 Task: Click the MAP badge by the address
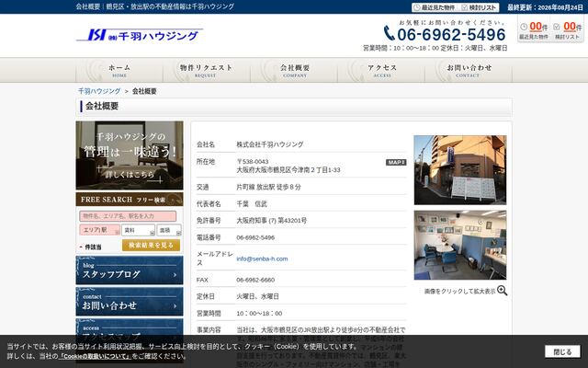click(x=396, y=162)
